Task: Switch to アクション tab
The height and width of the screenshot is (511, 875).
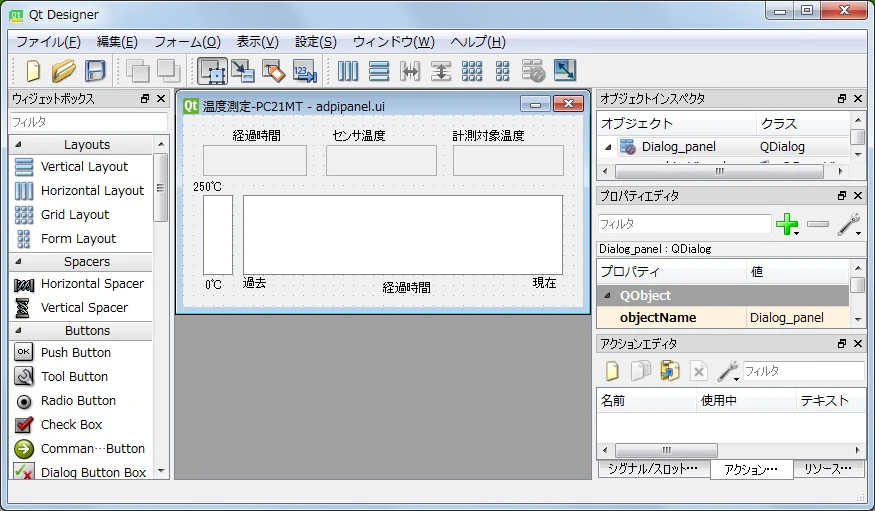Action: pos(751,470)
